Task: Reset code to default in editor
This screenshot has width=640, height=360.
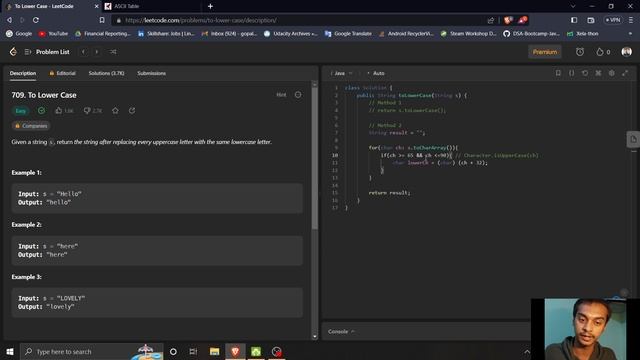Action: click(585, 73)
